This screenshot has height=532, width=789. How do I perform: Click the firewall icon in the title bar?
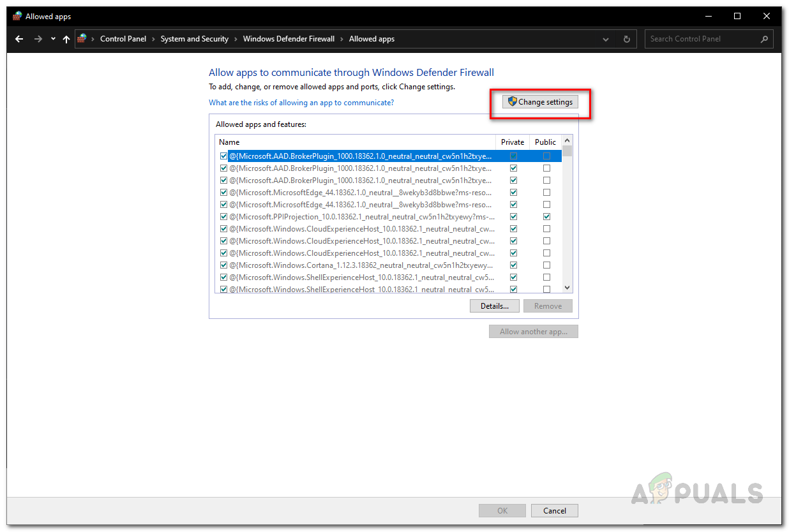17,16
